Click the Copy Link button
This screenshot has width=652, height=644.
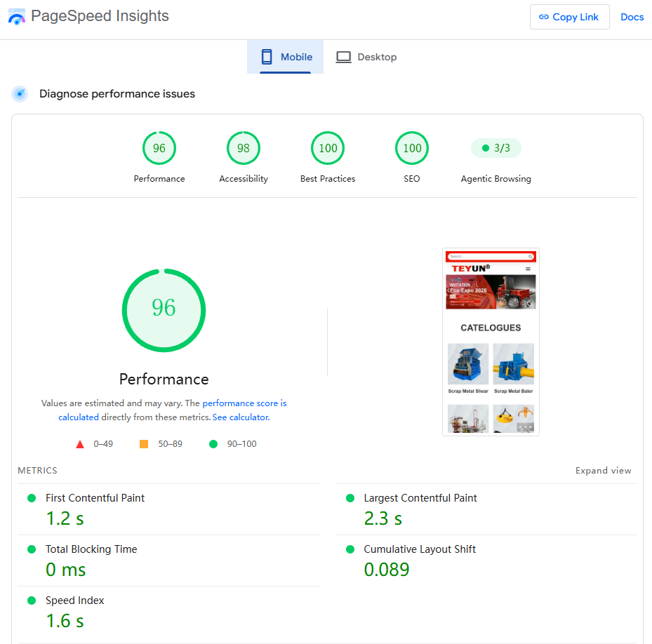569,17
